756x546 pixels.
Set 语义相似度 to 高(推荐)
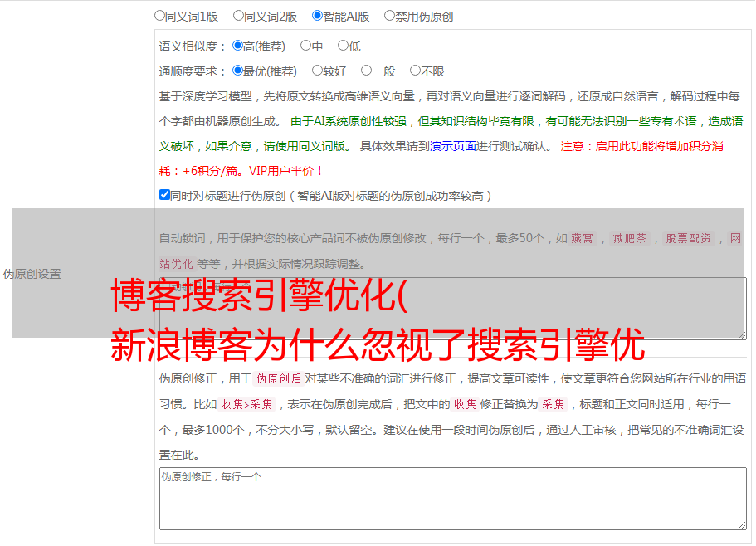[237, 46]
